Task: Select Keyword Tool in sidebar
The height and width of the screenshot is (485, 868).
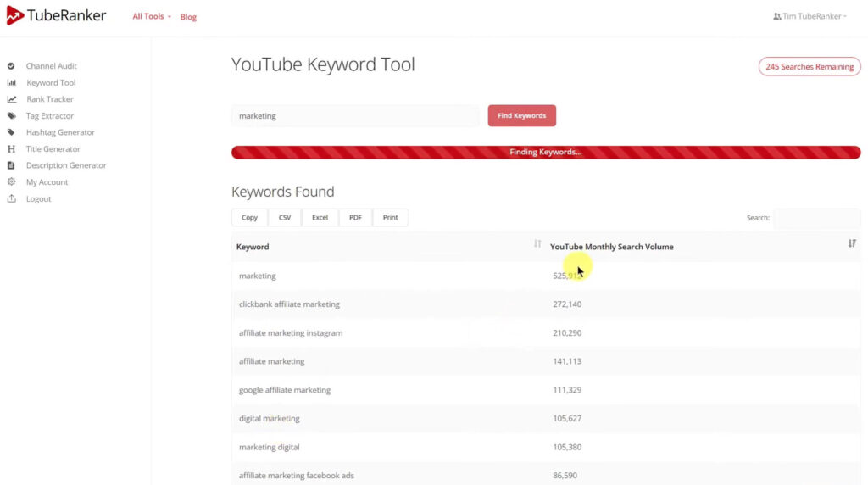Action: (x=51, y=82)
